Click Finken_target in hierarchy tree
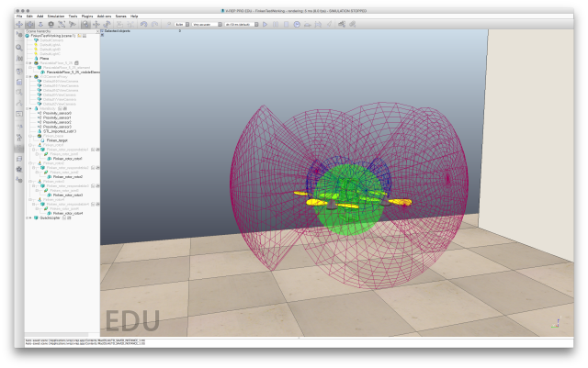Image resolution: width=588 pixels, height=368 pixels. tap(57, 140)
